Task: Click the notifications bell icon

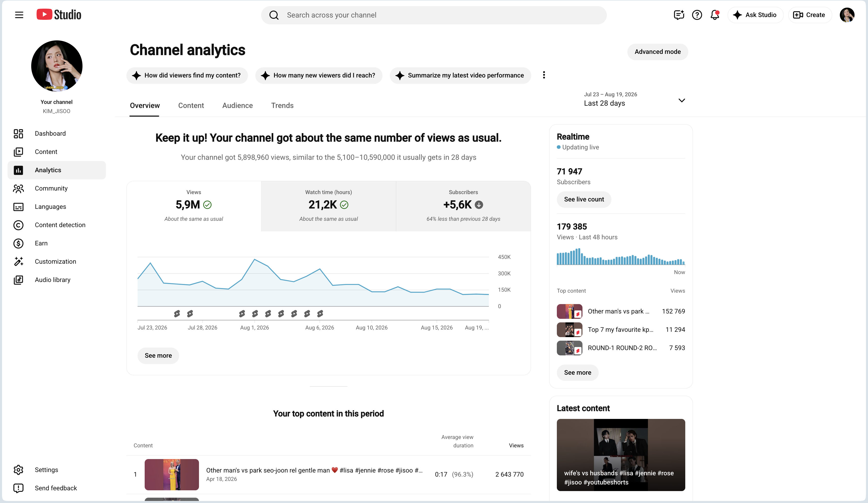Action: coord(715,15)
